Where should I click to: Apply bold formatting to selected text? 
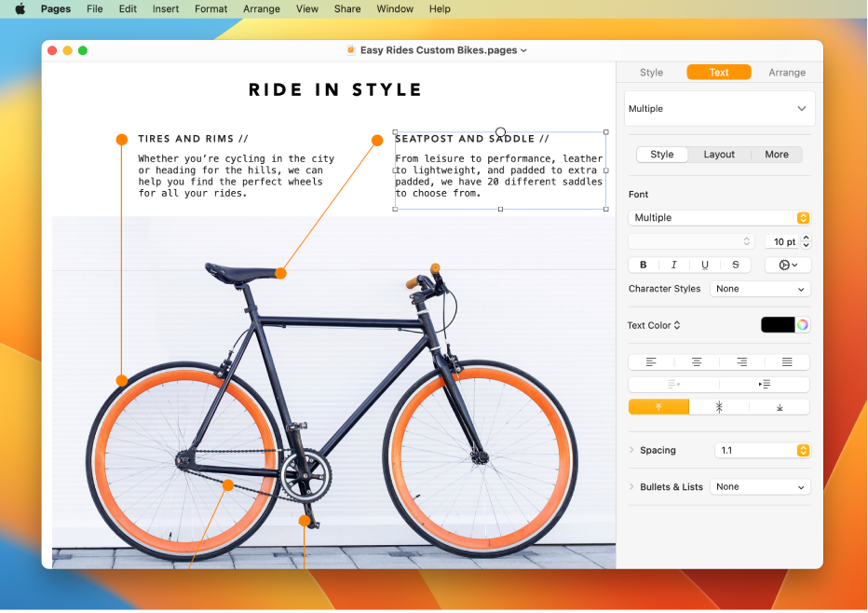643,265
